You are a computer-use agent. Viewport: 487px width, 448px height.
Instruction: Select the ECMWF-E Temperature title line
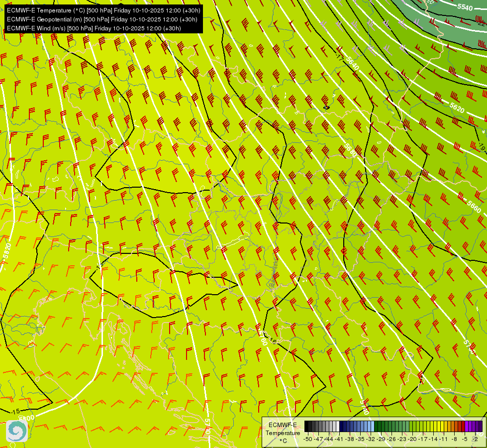(x=103, y=10)
